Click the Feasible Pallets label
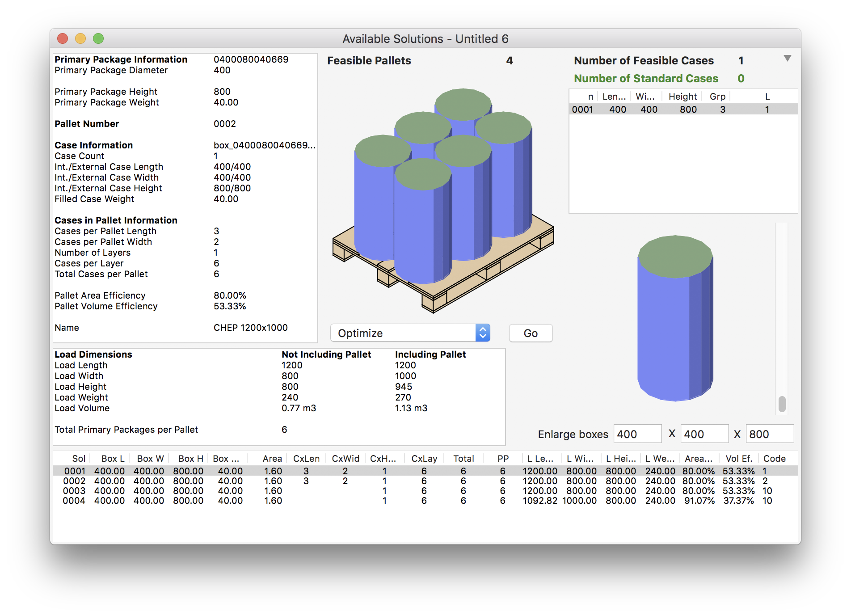Screen dimensions: 851x616 coord(369,60)
